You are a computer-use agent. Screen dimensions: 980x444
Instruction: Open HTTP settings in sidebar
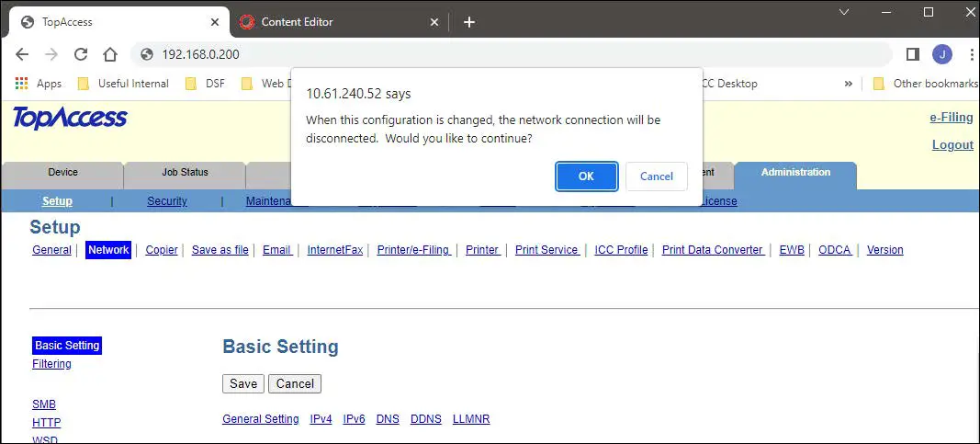[x=46, y=423]
